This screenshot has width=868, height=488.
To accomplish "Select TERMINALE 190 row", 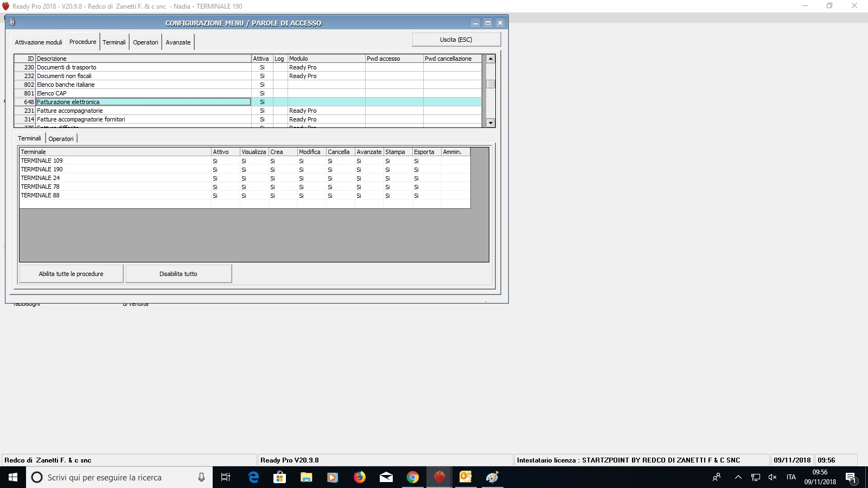I will point(245,169).
